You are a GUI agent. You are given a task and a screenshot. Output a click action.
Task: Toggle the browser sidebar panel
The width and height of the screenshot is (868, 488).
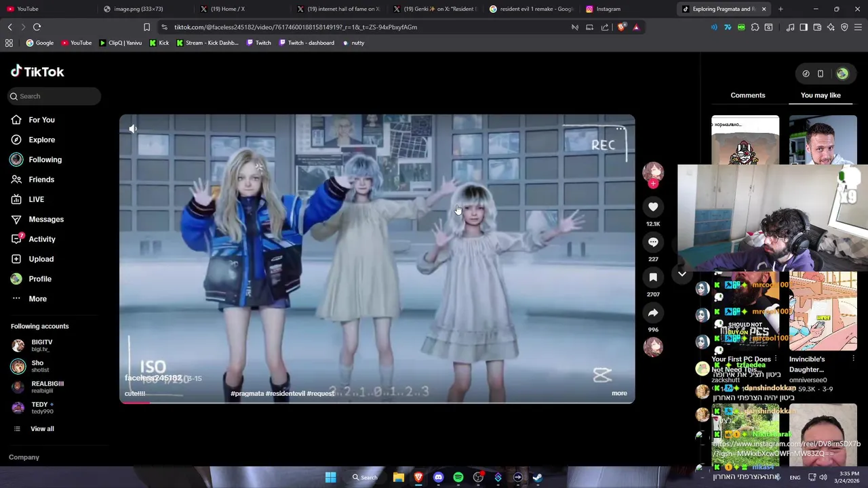coord(804,27)
